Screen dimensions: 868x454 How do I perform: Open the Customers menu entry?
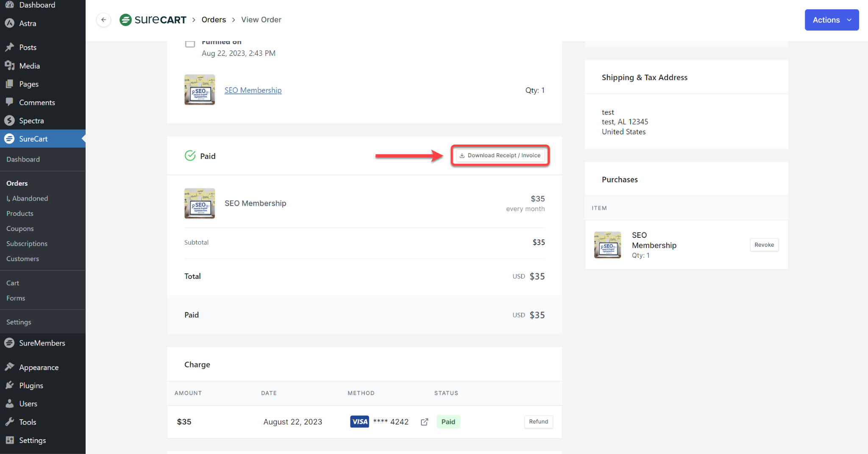click(x=23, y=259)
